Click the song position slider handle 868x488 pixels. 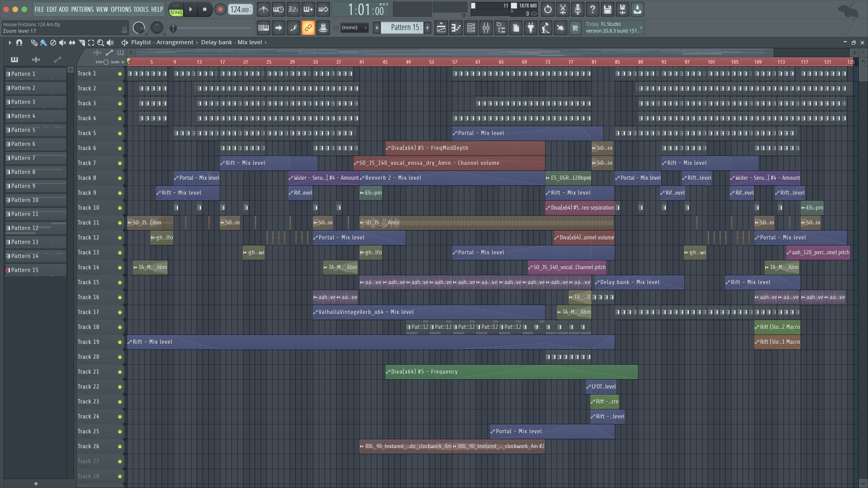click(173, 28)
